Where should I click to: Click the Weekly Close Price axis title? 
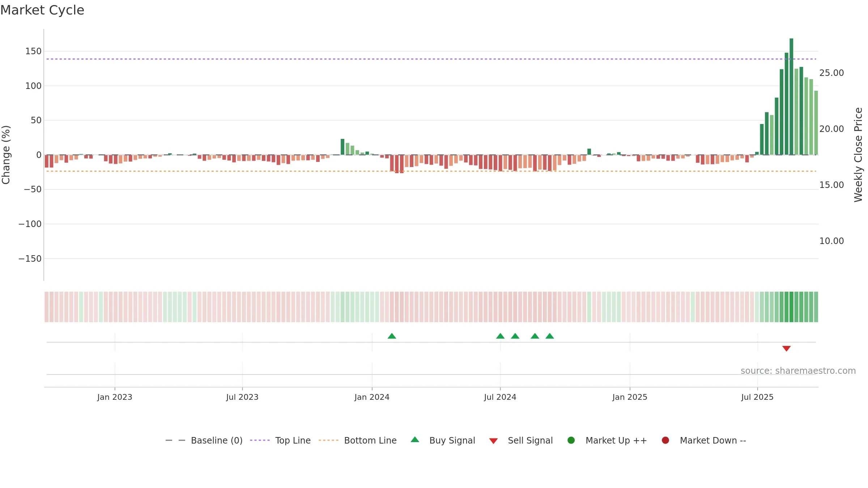(x=858, y=155)
